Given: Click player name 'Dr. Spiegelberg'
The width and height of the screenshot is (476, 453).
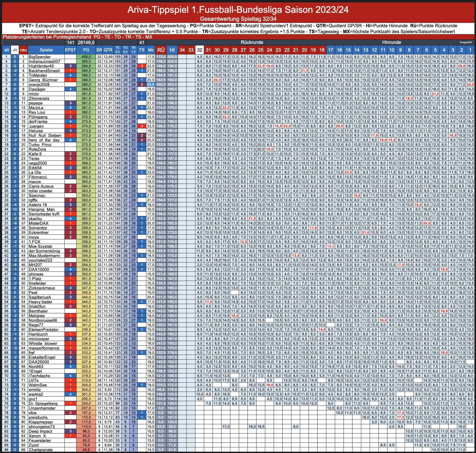Looking at the screenshot, I should click(43, 403).
